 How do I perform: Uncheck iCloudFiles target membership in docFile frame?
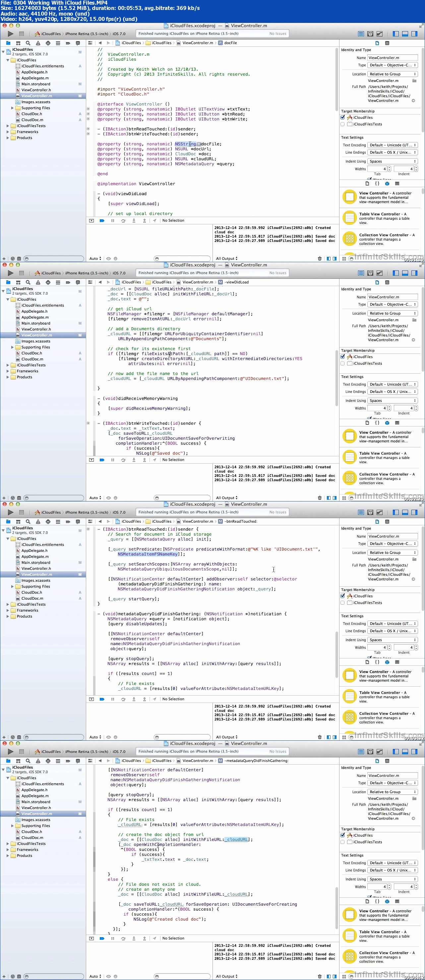342,117
